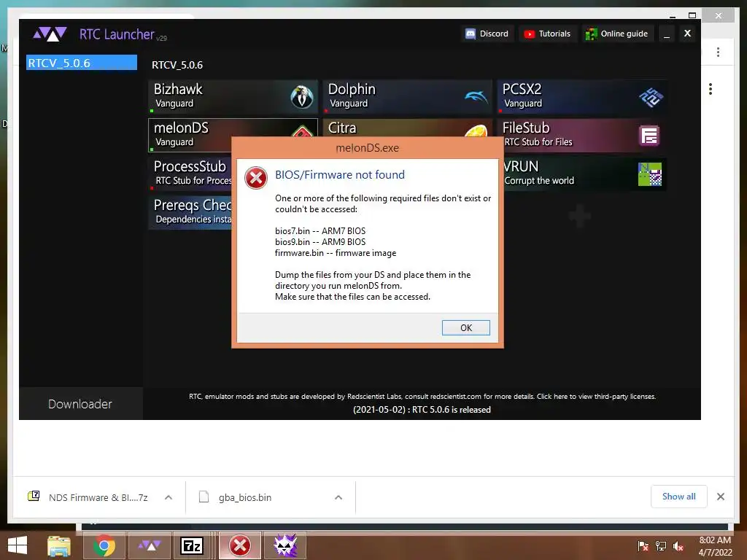The image size is (747, 560).
Task: Click Show all downloads button
Action: (x=679, y=497)
